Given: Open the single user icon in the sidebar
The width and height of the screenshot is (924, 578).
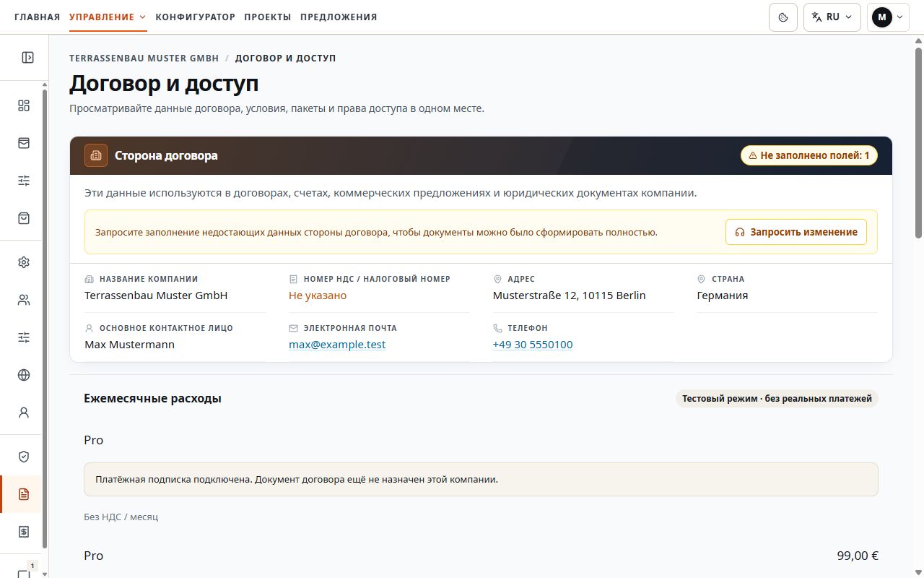Looking at the screenshot, I should (24, 413).
